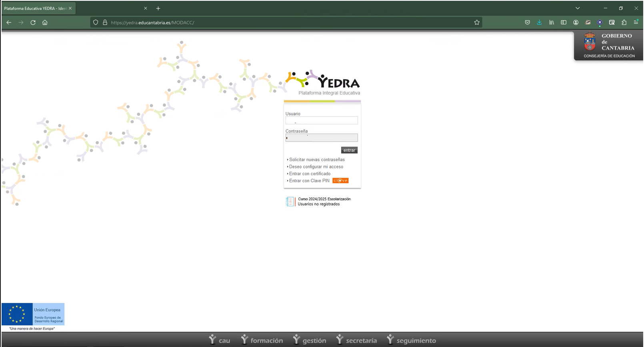This screenshot has height=347, width=644.
Task: Click the site padlock security icon
Action: click(105, 22)
